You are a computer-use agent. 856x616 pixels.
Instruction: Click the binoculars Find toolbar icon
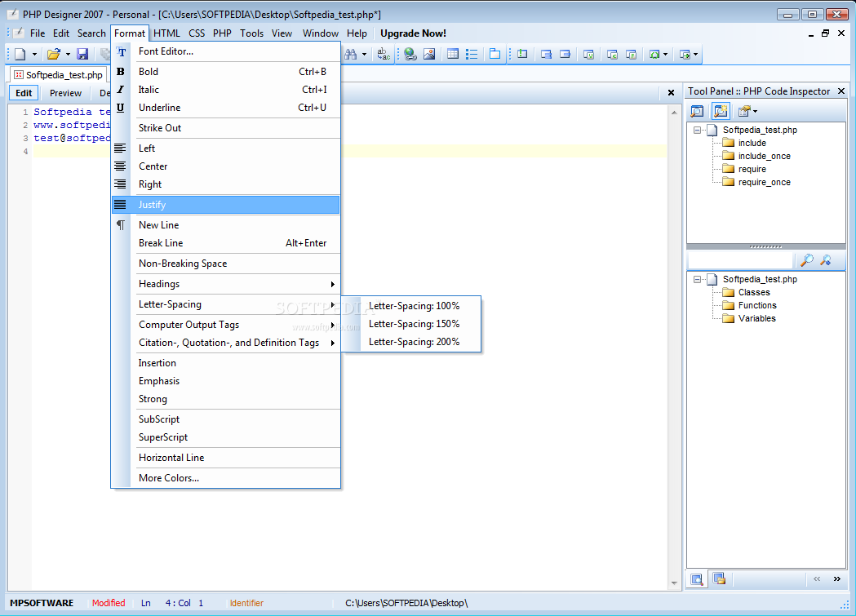point(351,54)
